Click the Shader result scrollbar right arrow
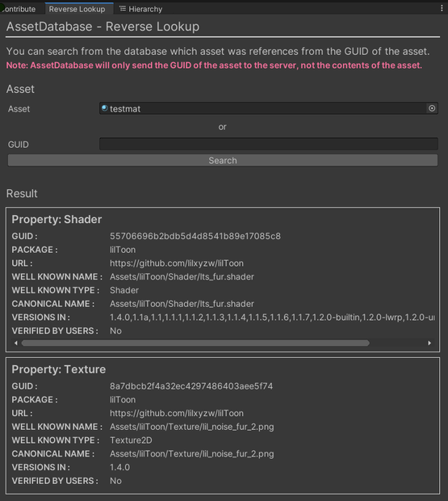Screen dimensions: 448x501 pyautogui.click(x=429, y=343)
